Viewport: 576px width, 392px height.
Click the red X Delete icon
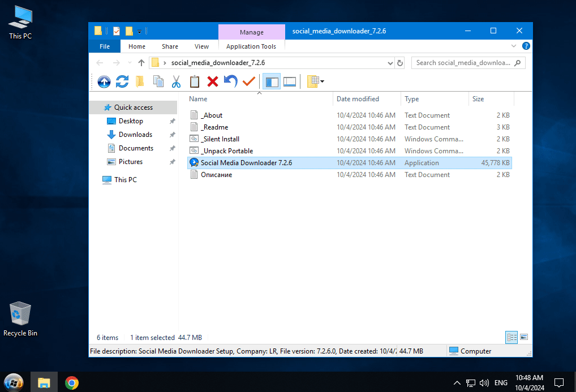(x=213, y=81)
